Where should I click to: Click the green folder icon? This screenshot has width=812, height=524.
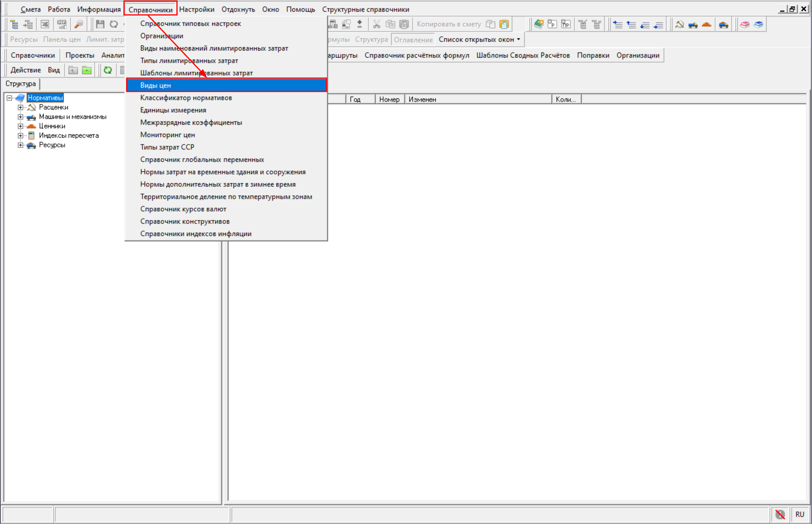(x=87, y=70)
